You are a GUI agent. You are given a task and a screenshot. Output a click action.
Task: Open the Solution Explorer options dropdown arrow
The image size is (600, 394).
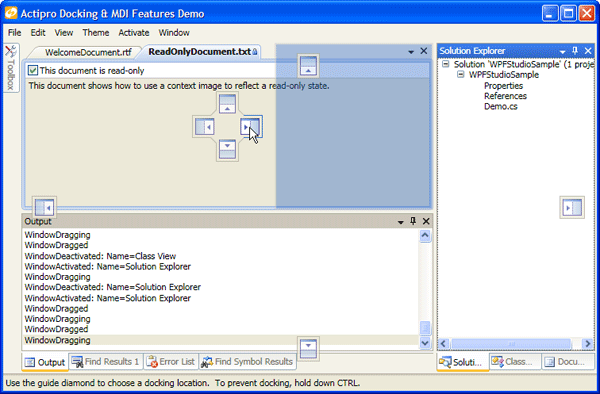click(x=562, y=51)
